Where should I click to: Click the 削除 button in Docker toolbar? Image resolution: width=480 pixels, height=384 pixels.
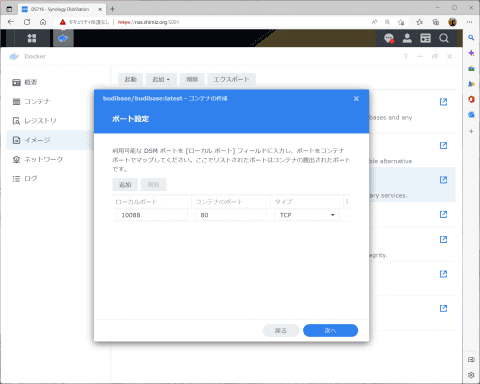[192, 79]
